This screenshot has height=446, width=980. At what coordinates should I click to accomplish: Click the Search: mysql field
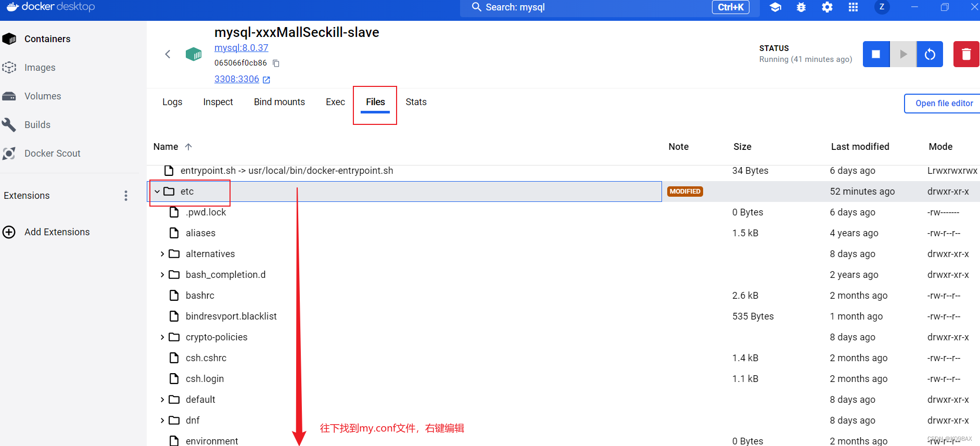(x=610, y=7)
